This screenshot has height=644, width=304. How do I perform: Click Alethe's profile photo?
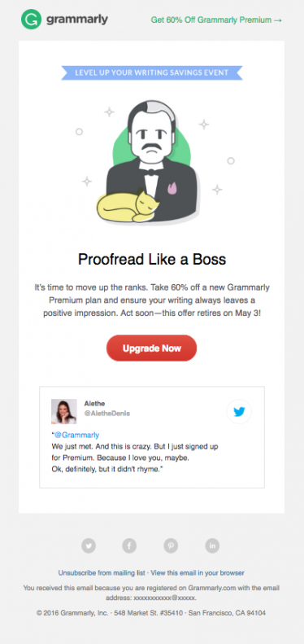coord(64,411)
